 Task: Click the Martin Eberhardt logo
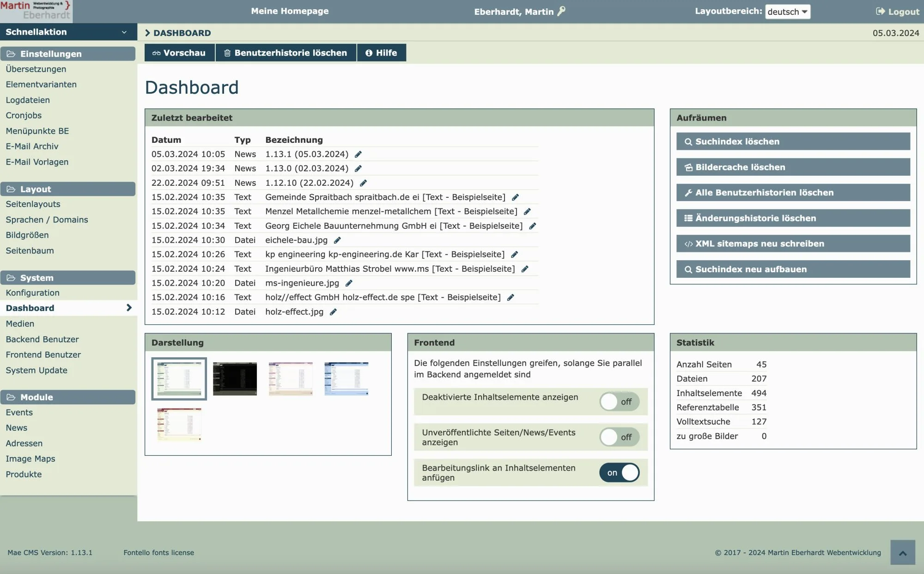tap(36, 11)
